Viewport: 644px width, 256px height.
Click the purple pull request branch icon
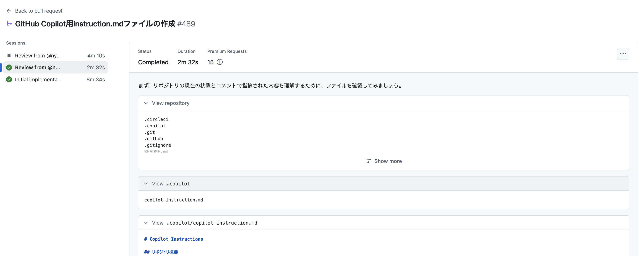[x=9, y=24]
